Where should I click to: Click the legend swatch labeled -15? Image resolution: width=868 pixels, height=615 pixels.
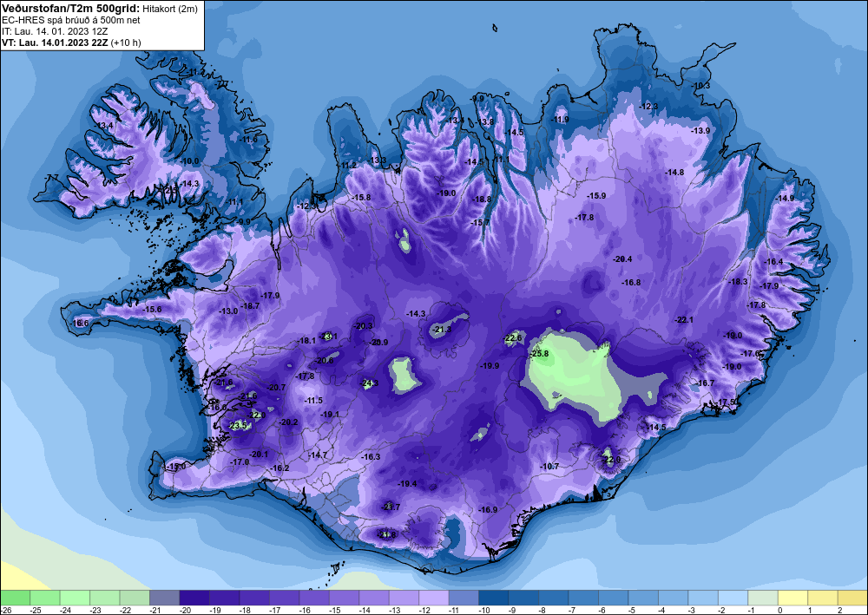[x=344, y=598]
